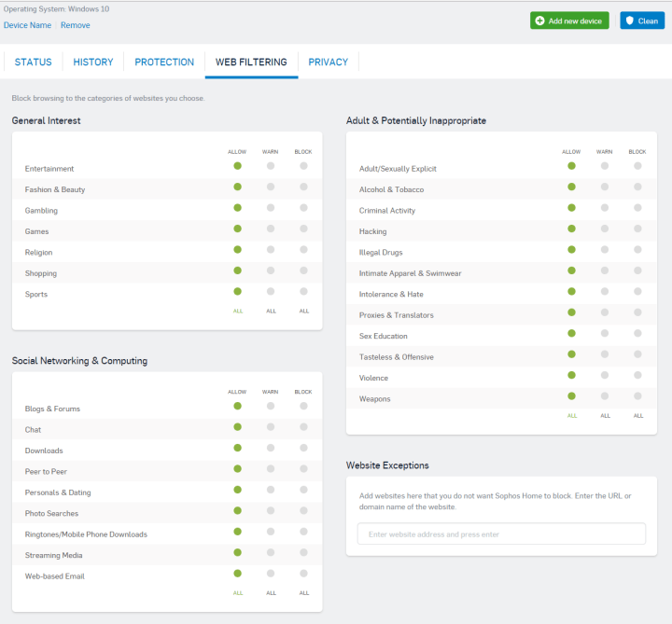Set Personals & Dating to Warn
672x624 pixels.
click(x=271, y=490)
